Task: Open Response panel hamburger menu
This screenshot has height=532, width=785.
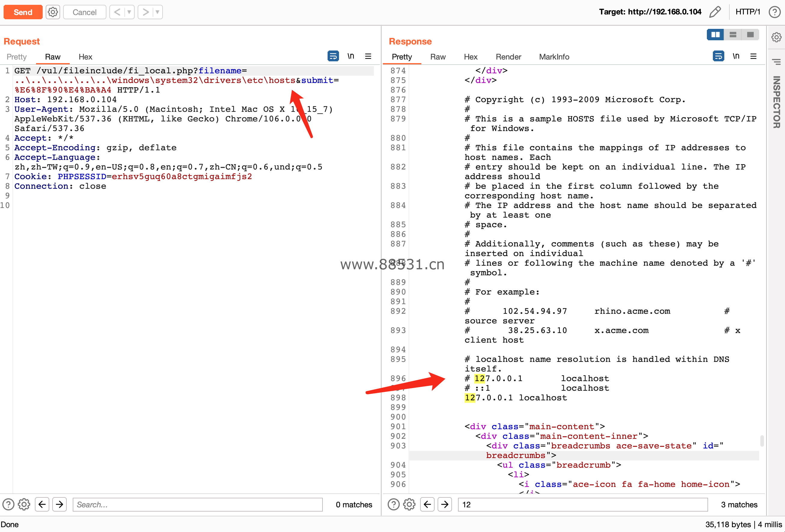Action: (x=753, y=56)
